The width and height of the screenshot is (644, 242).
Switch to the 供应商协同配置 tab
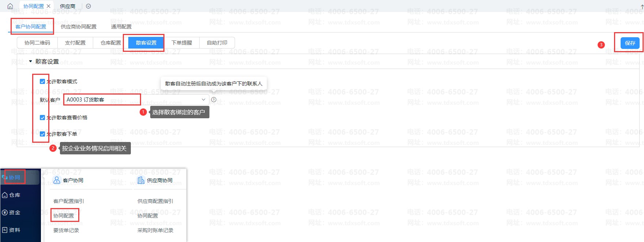(x=79, y=27)
